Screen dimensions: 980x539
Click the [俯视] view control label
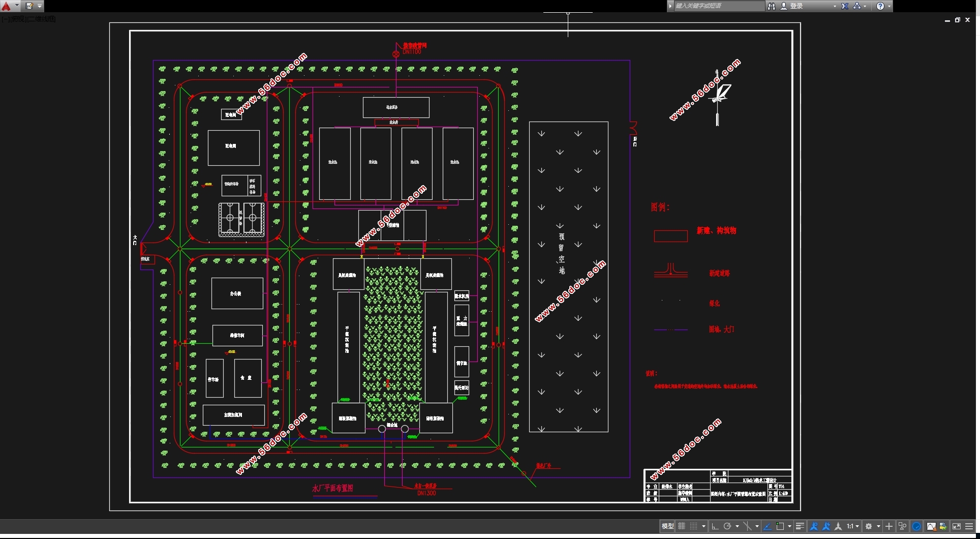(x=18, y=19)
